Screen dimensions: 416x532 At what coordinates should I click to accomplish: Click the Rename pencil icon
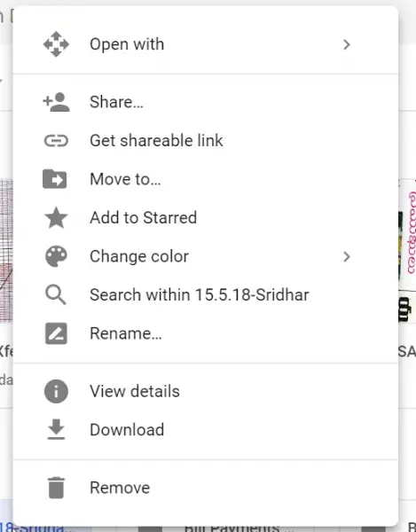click(56, 333)
